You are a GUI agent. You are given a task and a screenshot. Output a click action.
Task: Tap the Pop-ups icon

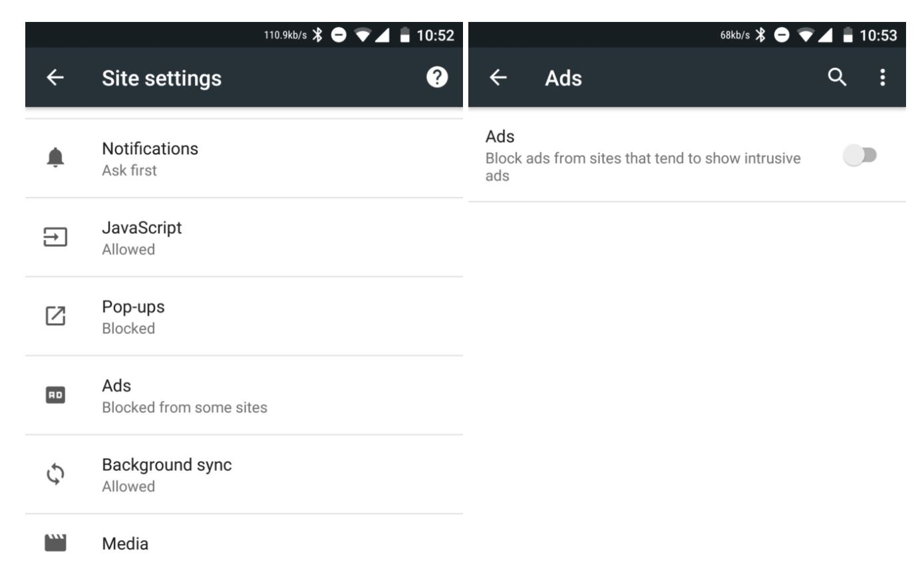(57, 317)
